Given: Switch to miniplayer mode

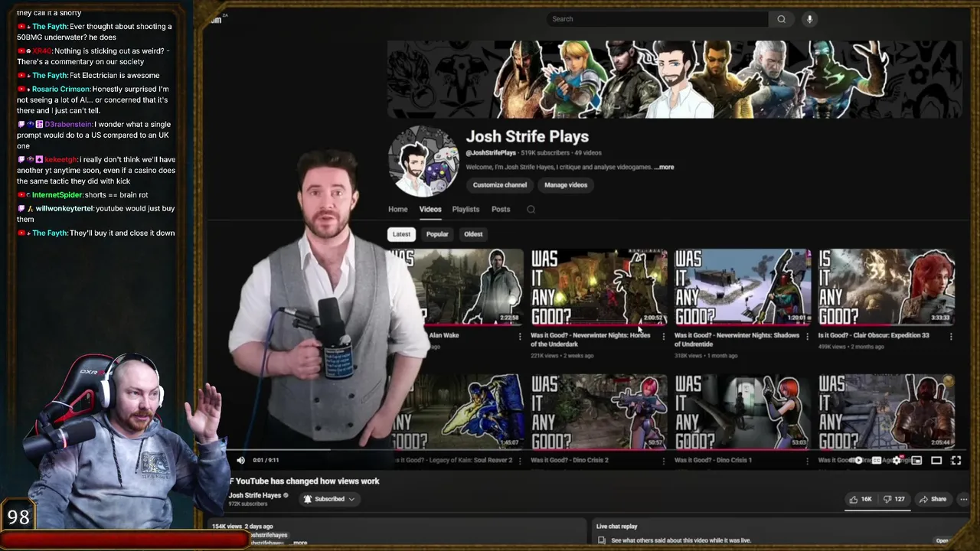Looking at the screenshot, I should pos(916,461).
